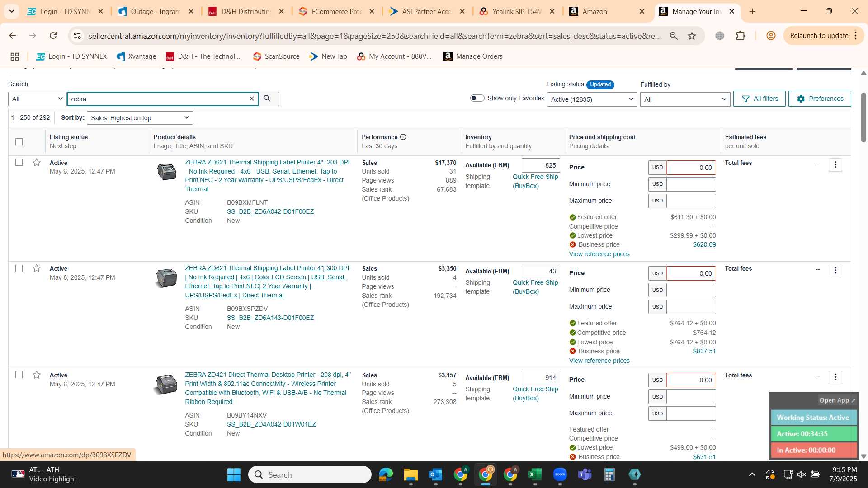Open Fulfilled by All dropdown
This screenshot has height=488, width=868.
[685, 99]
